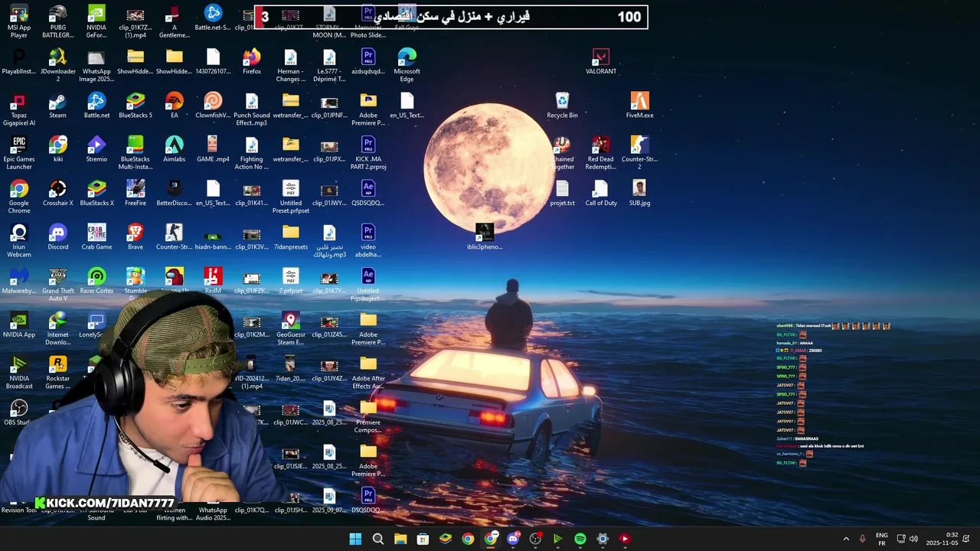
Task: Open the volume control in system tray
Action: coord(913,539)
